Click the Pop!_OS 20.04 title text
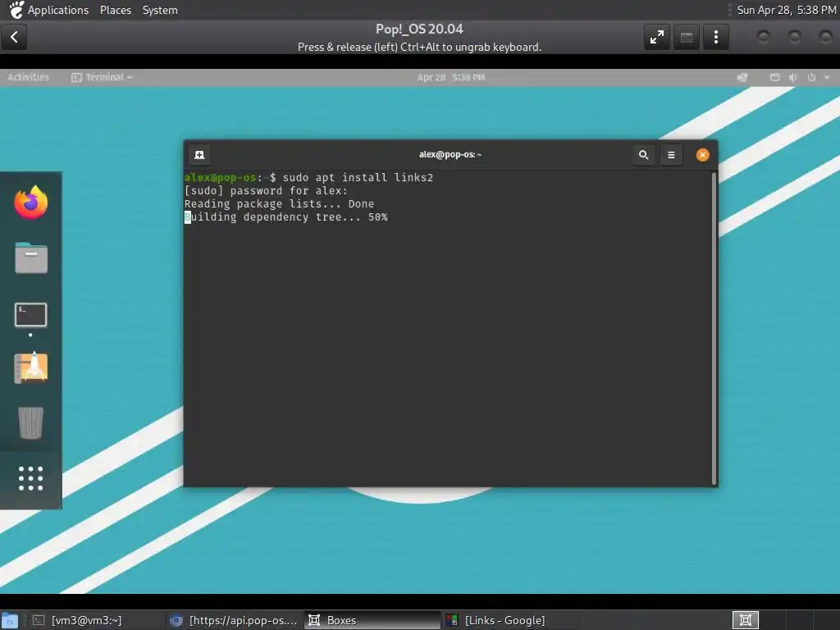840x630 pixels. 419,29
